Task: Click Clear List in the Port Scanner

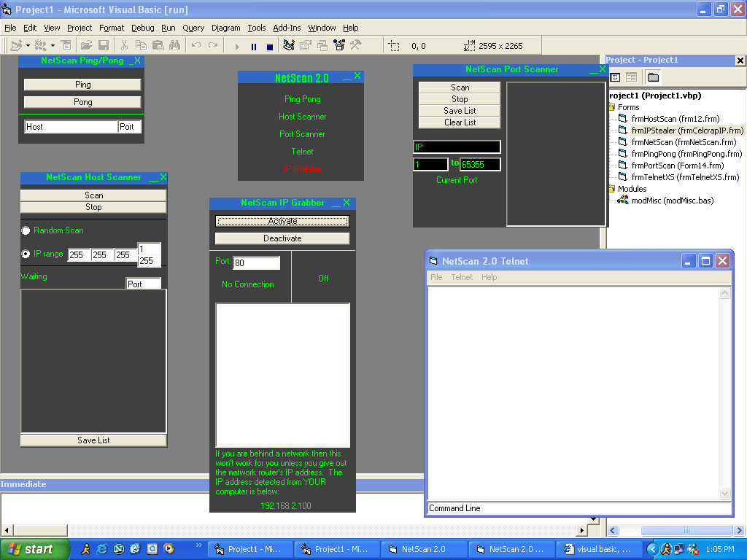Action: (x=460, y=122)
